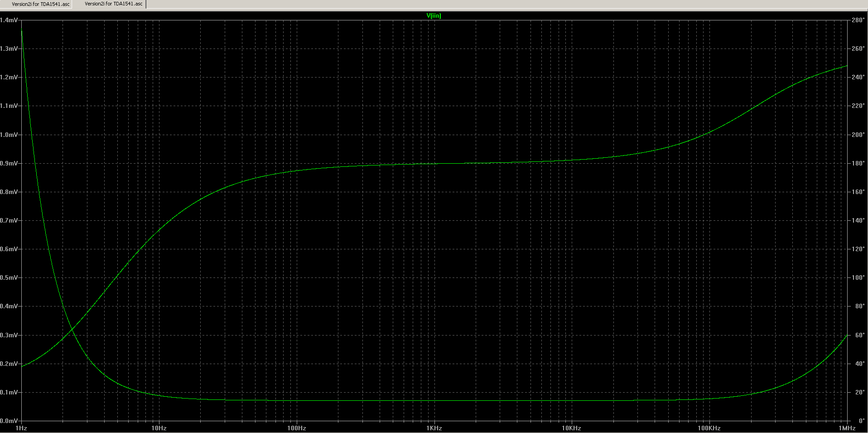This screenshot has height=433, width=868.
Task: Click the 0.8mV left axis label
Action: 9,192
